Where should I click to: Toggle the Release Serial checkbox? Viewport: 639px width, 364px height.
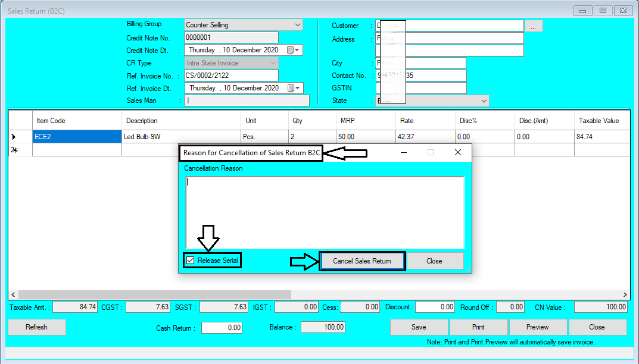[191, 260]
